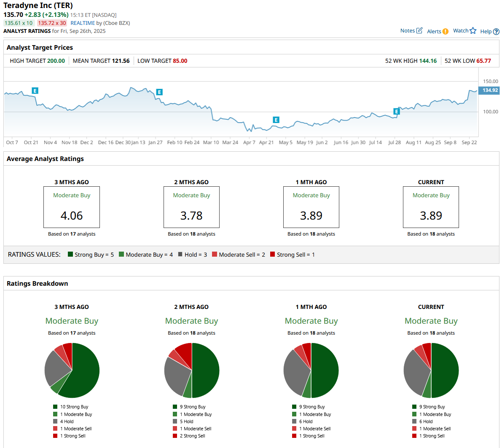Click MEAN TARGET 121.56 value
The image size is (502, 448).
click(x=121, y=61)
